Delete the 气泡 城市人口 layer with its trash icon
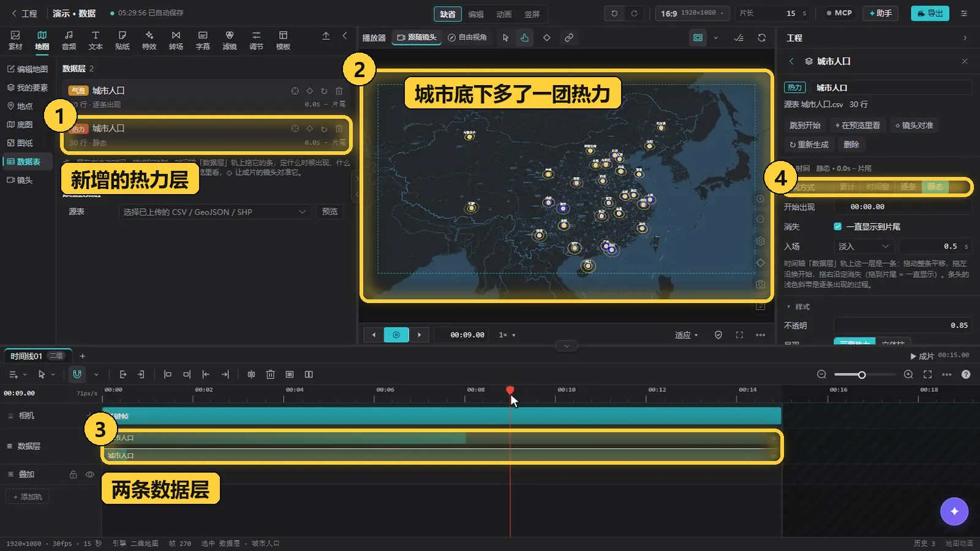 (x=339, y=91)
